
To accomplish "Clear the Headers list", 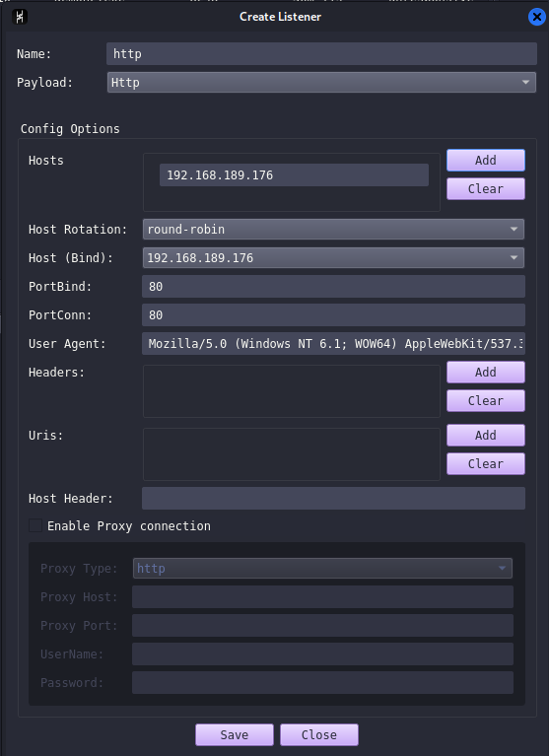I will (485, 400).
